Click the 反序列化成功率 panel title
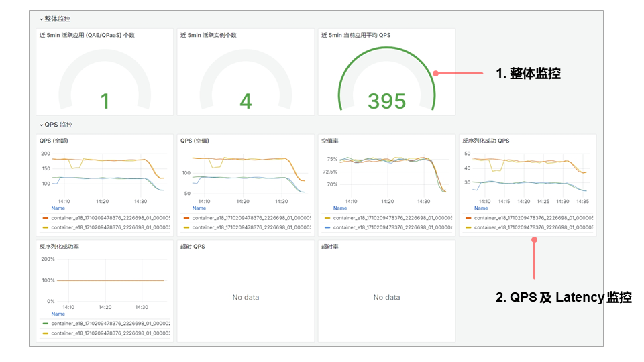Image resolution: width=644 pixels, height=362 pixels. tap(59, 246)
